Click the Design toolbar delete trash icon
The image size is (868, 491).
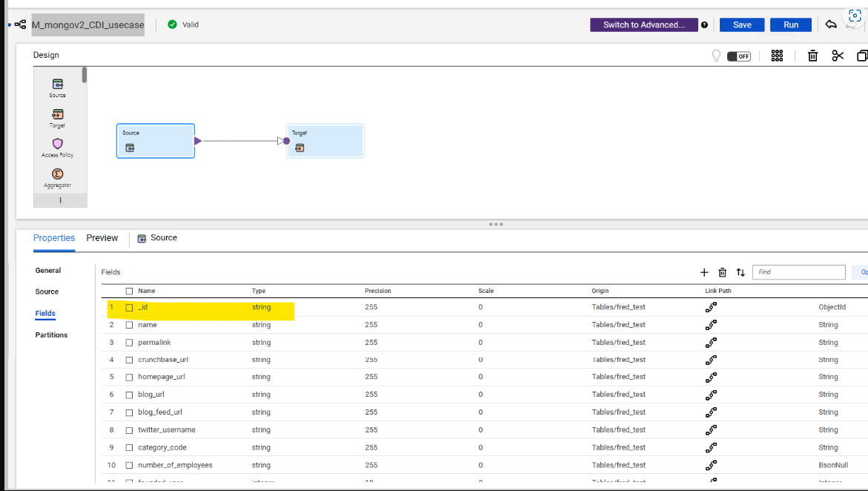tap(812, 56)
